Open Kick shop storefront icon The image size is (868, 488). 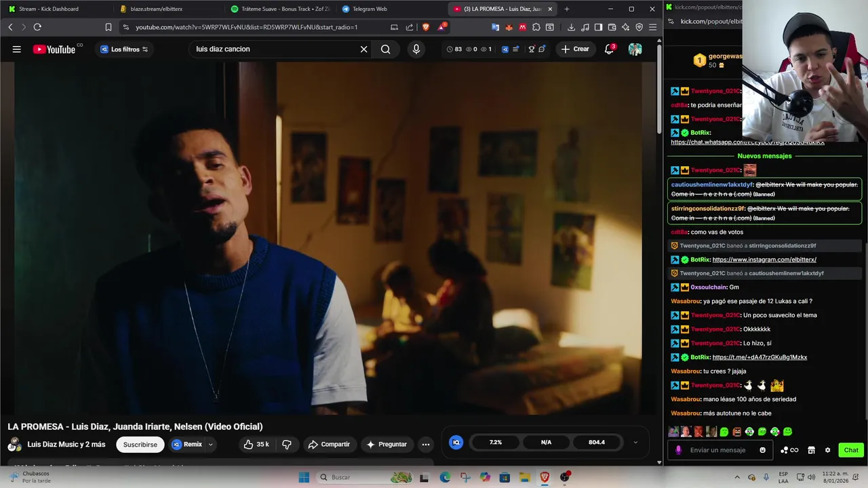pos(811,450)
